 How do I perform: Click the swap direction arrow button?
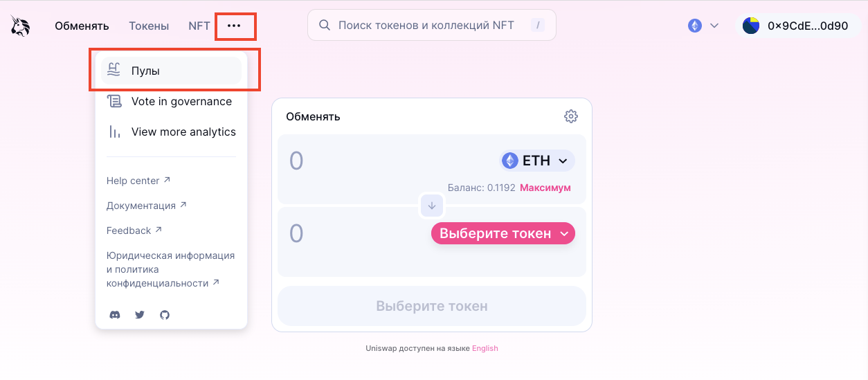click(432, 205)
